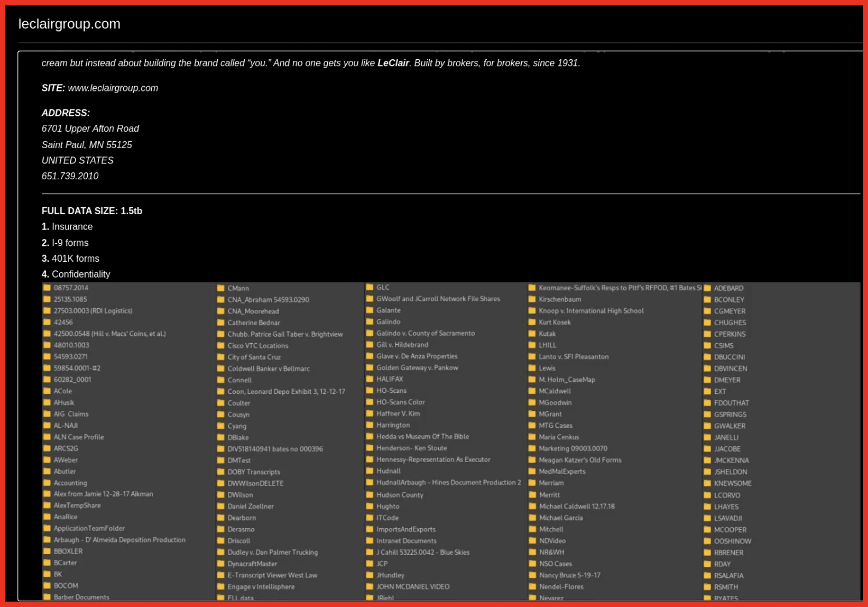Click the Michael Caldwell 12.17.18 folder name
Viewport: 868px width, 607px height.
pos(577,506)
